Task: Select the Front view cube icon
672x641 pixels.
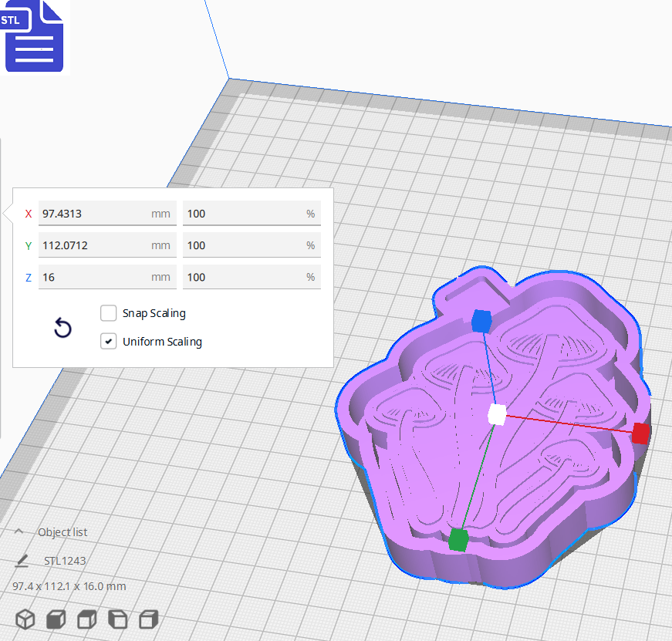Action: 55,619
